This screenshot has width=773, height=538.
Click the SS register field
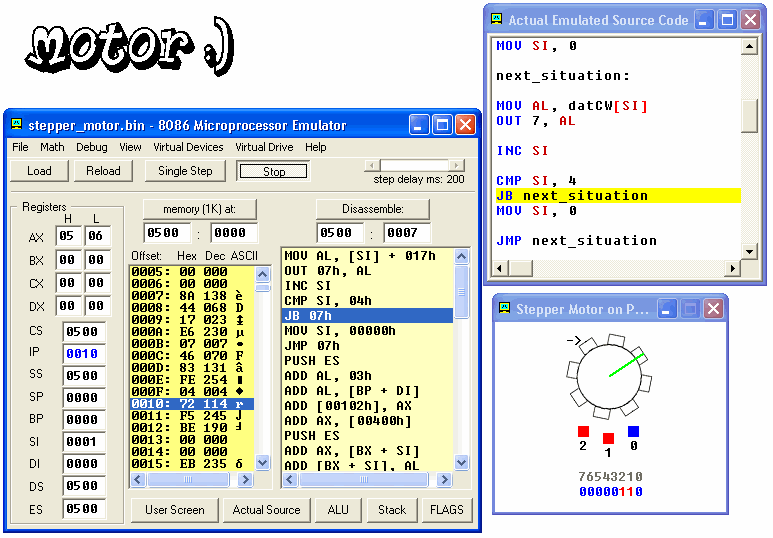tap(84, 376)
